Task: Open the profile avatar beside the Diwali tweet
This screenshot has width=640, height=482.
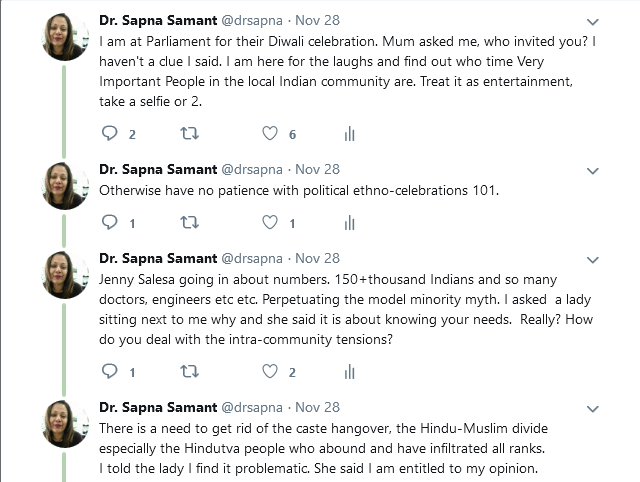Action: pos(66,38)
